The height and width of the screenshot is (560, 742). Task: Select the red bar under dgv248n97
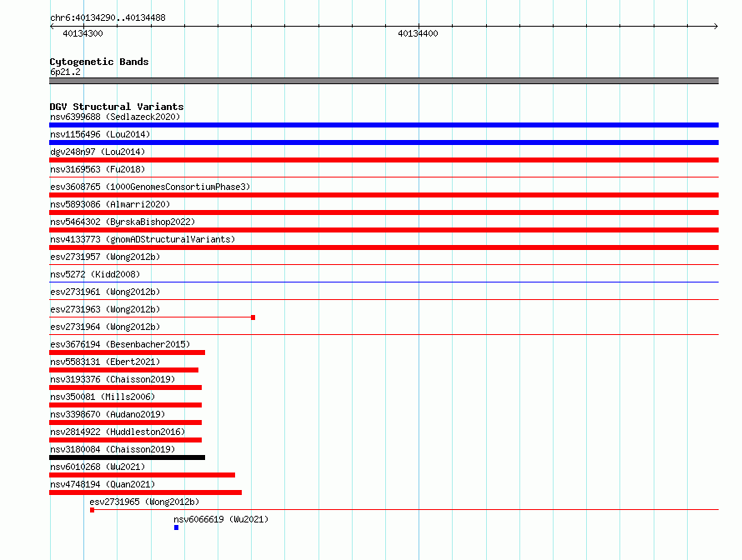[x=384, y=160]
